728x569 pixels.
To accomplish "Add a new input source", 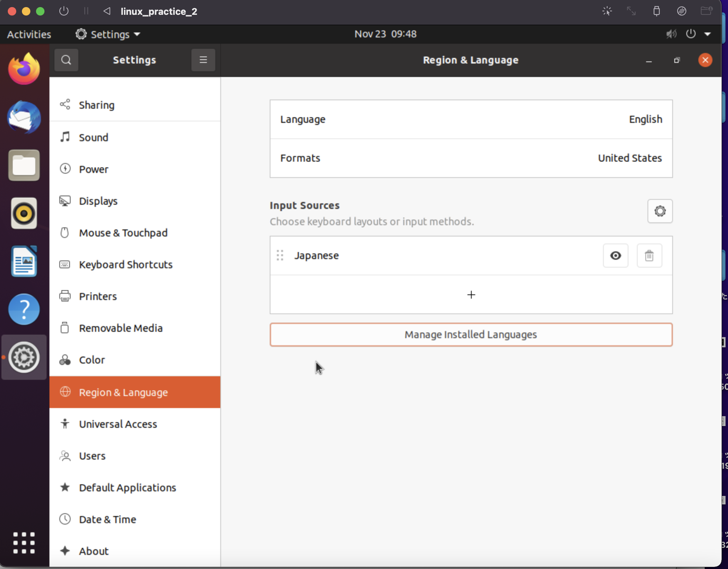I will click(471, 294).
